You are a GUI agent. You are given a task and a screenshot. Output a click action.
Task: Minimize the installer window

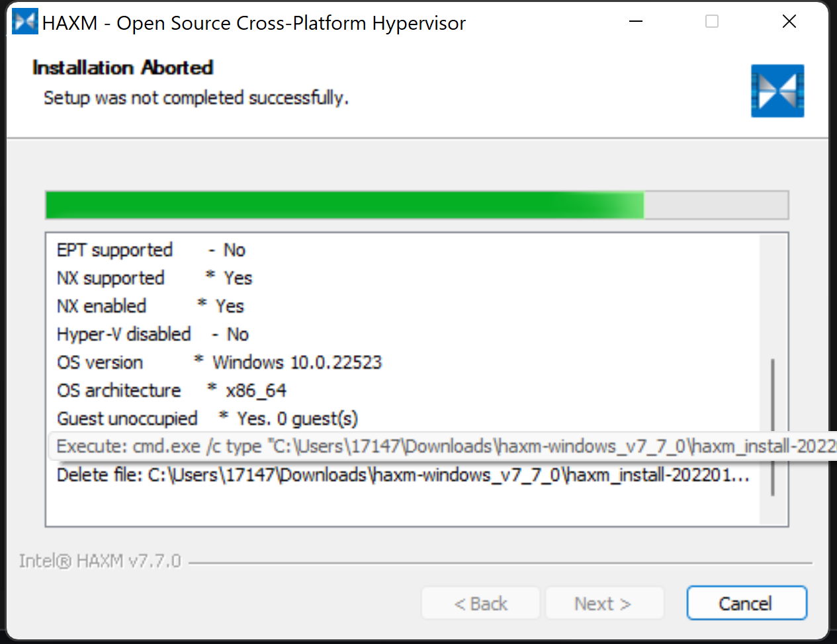pyautogui.click(x=635, y=21)
